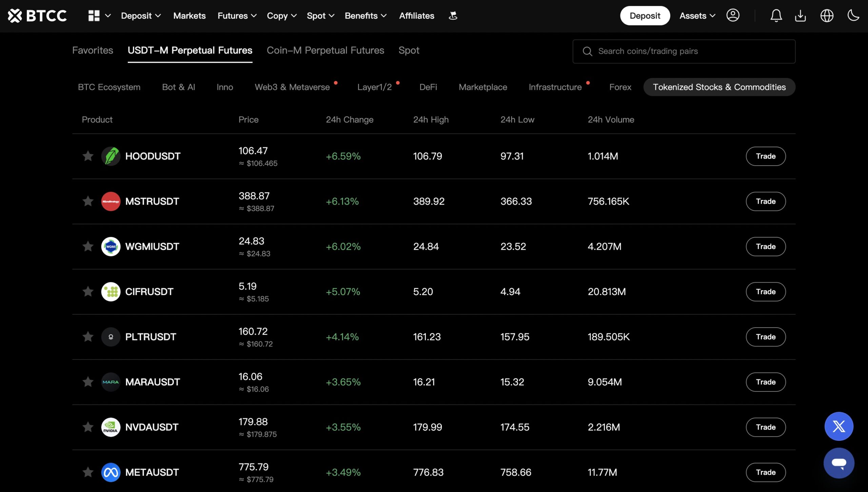Viewport: 868px width, 492px height.
Task: Select the BTC Ecosystem category
Action: [x=109, y=87]
